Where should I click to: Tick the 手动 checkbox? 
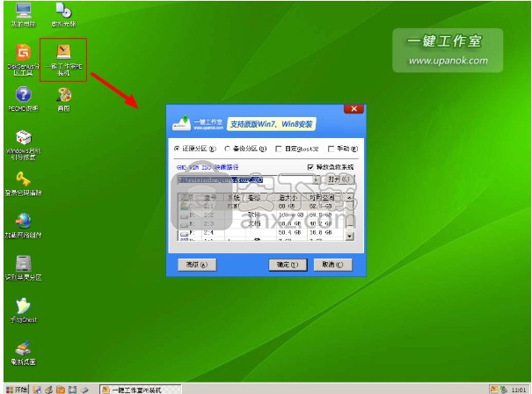pyautogui.click(x=332, y=149)
